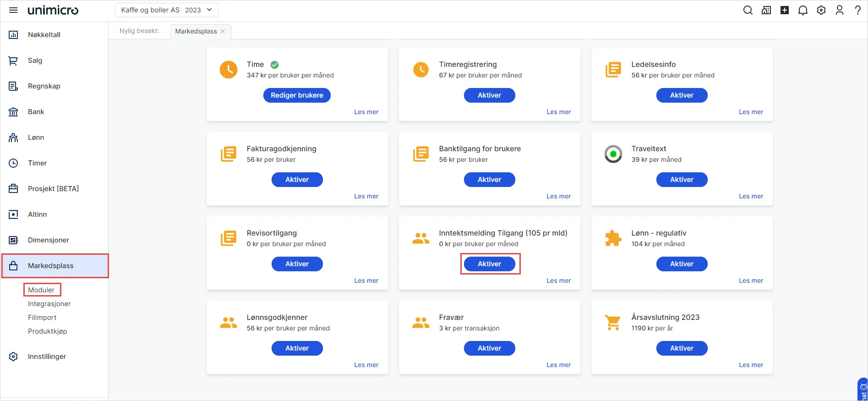This screenshot has height=401, width=868.
Task: Click the help question mark icon
Action: (x=858, y=10)
